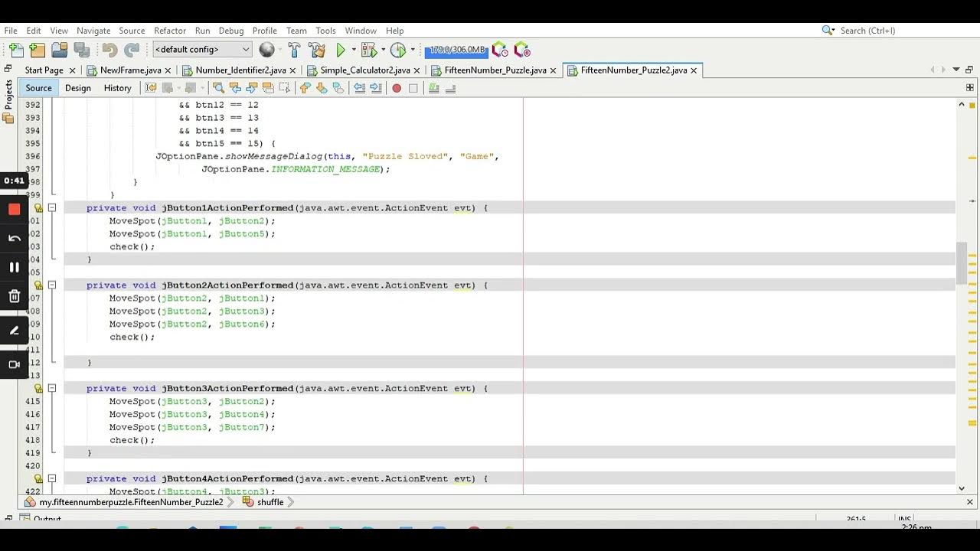
Task: Open the Debug Project dropdown arrow
Action: [x=384, y=50]
